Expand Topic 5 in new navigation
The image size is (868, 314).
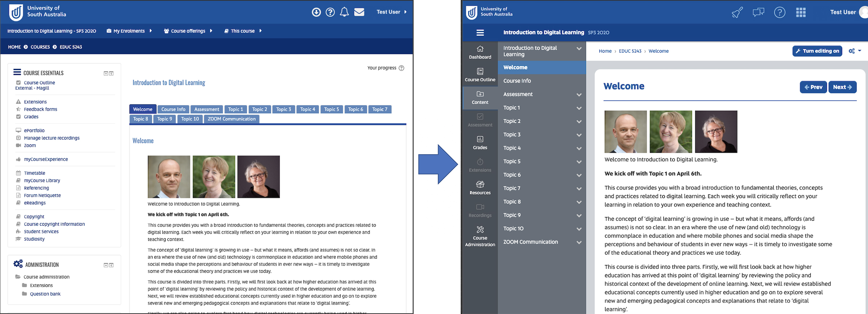[579, 162]
